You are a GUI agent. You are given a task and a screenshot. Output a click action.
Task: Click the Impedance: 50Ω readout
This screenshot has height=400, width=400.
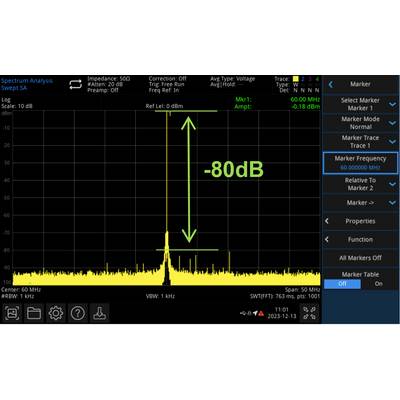pos(109,79)
